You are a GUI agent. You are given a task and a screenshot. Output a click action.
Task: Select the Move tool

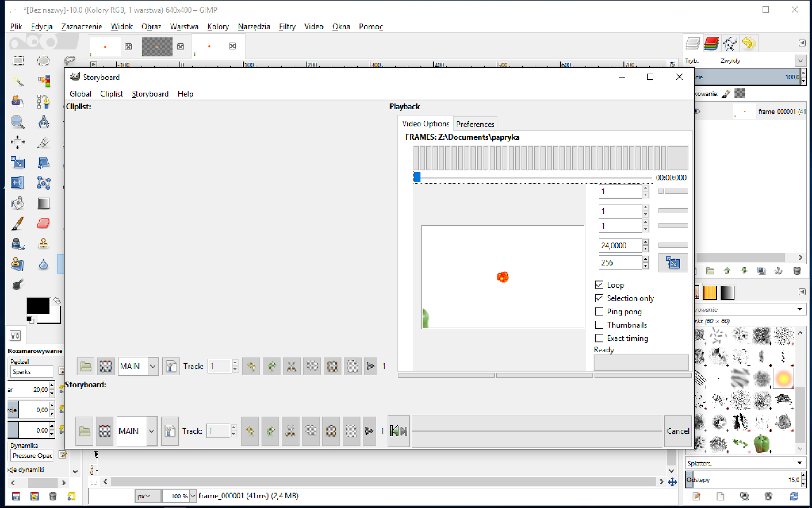click(17, 142)
